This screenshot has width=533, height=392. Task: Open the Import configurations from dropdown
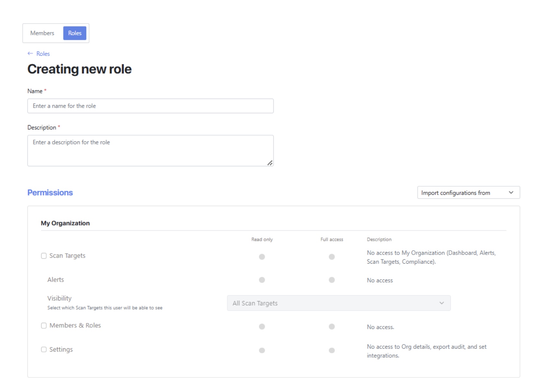469,192
